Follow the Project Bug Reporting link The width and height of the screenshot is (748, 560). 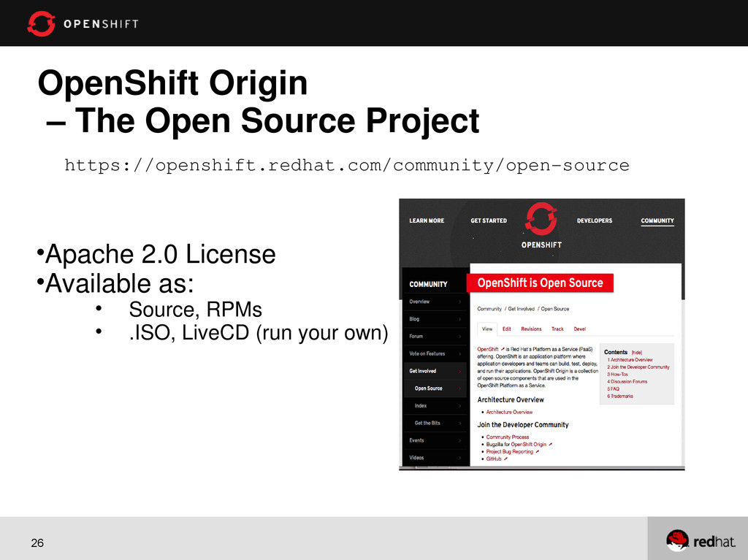coord(509,451)
